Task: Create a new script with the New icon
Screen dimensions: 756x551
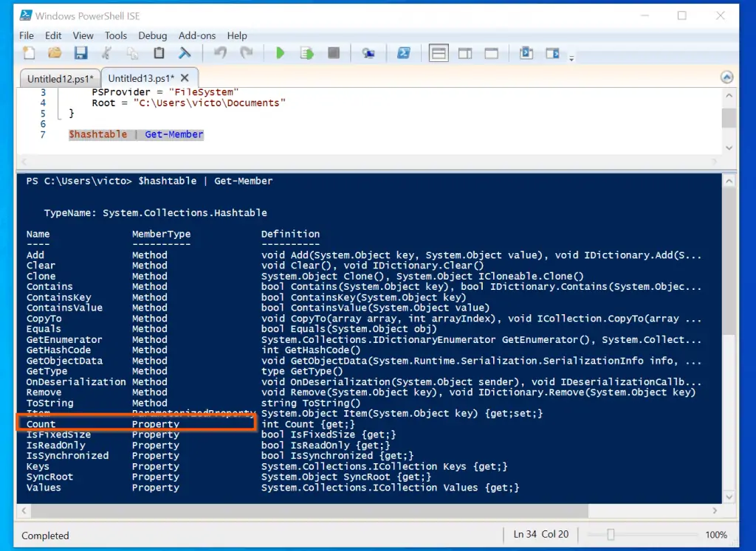Action: point(30,52)
